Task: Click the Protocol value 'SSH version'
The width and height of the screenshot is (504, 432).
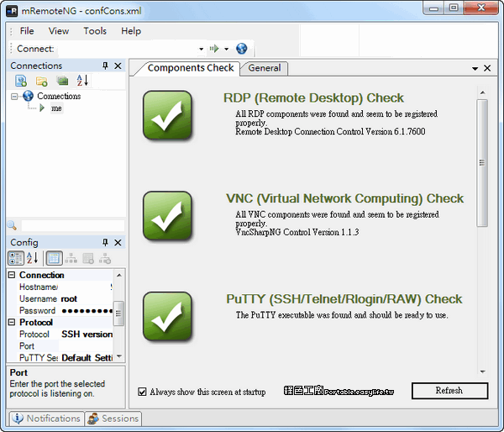Action: 86,335
